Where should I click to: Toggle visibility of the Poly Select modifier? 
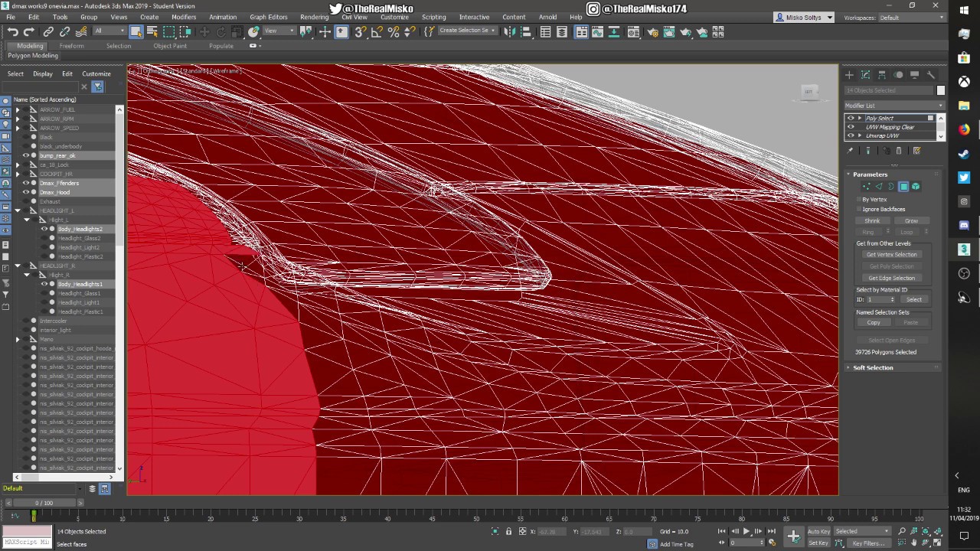pos(850,118)
